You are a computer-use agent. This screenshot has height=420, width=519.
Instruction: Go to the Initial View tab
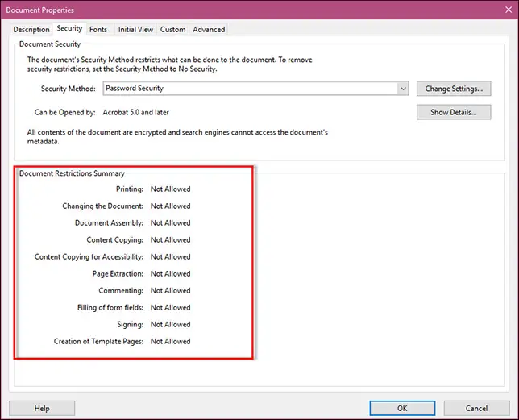135,30
